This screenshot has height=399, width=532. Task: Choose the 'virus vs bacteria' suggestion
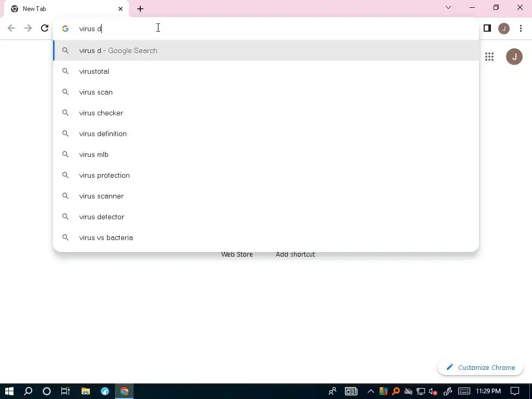point(266,237)
